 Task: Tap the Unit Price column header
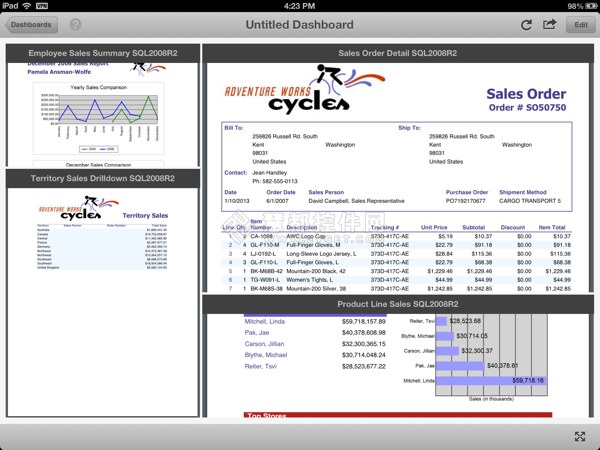(x=434, y=227)
